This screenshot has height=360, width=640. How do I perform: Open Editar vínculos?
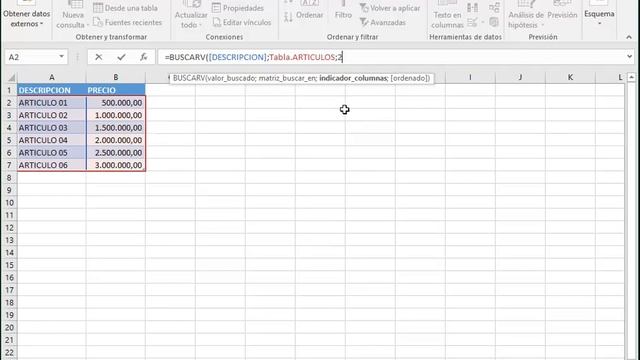[x=247, y=22]
